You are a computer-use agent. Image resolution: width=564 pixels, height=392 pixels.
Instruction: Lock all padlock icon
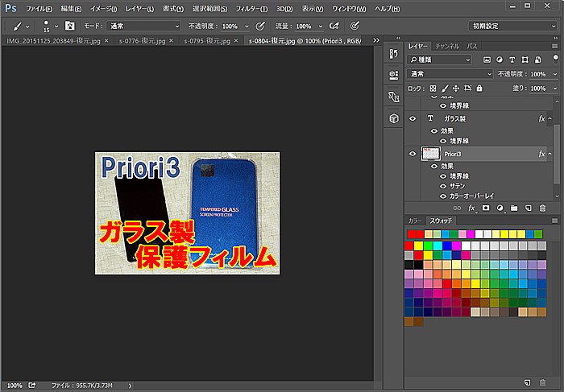coord(479,88)
